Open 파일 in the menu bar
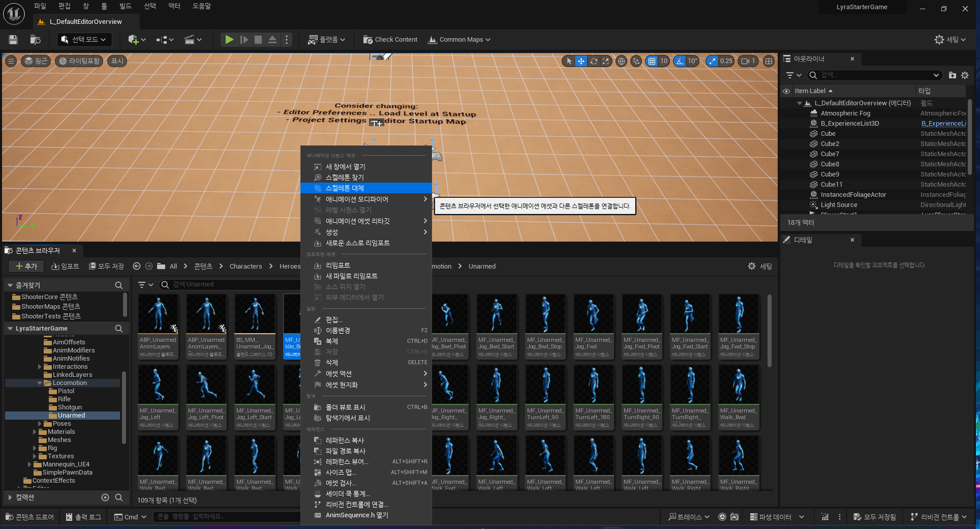 pos(40,6)
